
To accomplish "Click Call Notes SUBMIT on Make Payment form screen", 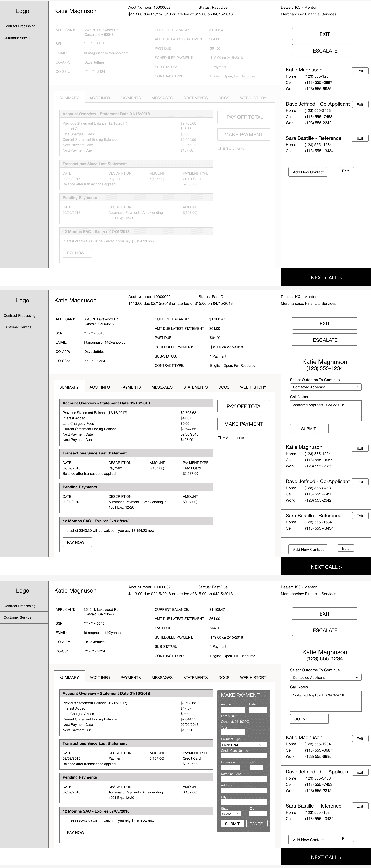I will click(309, 719).
